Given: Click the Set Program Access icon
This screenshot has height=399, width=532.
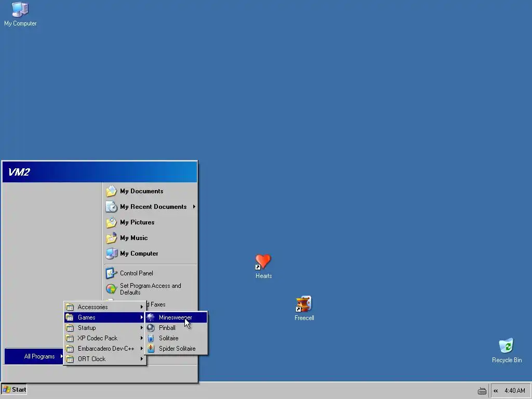Looking at the screenshot, I should 111,289.
